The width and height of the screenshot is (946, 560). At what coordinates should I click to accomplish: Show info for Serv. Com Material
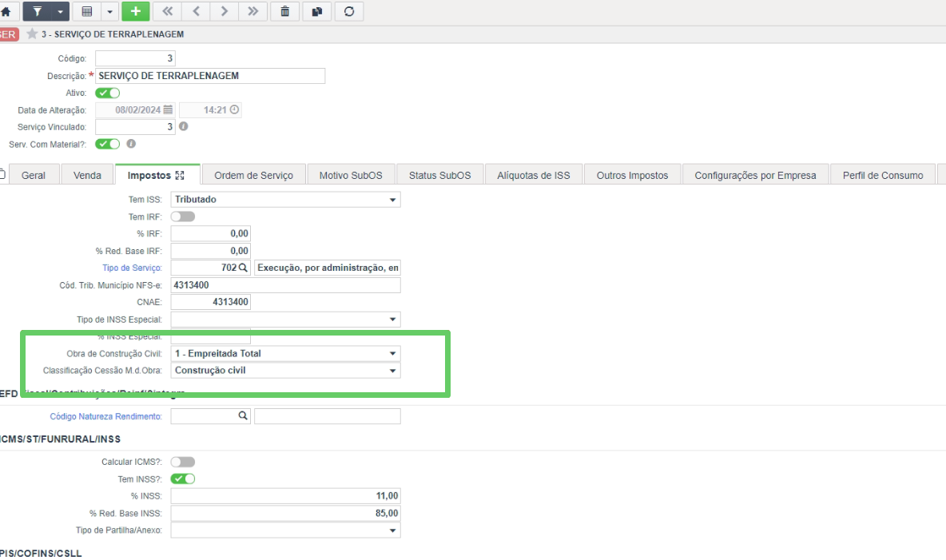pyautogui.click(x=131, y=144)
